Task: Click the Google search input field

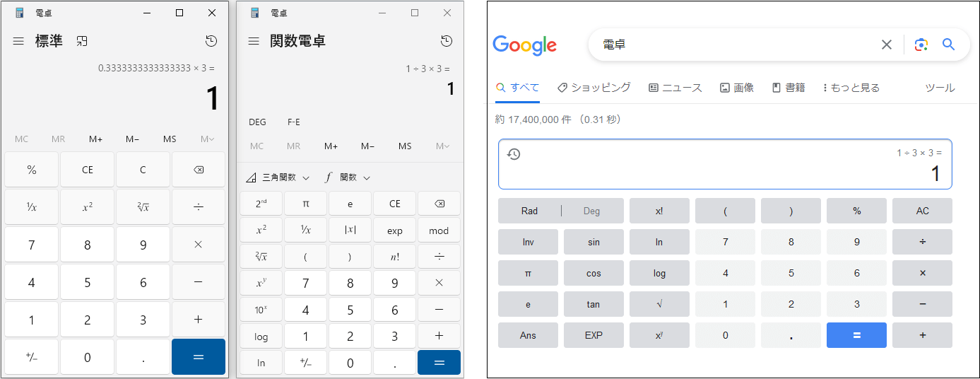Action: [735, 45]
